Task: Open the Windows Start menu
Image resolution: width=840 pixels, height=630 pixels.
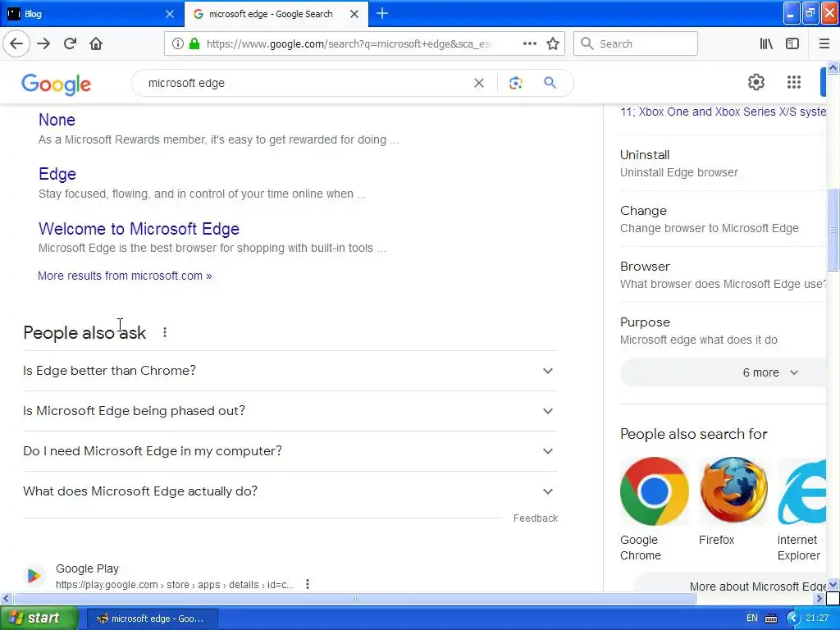Action: click(x=39, y=618)
